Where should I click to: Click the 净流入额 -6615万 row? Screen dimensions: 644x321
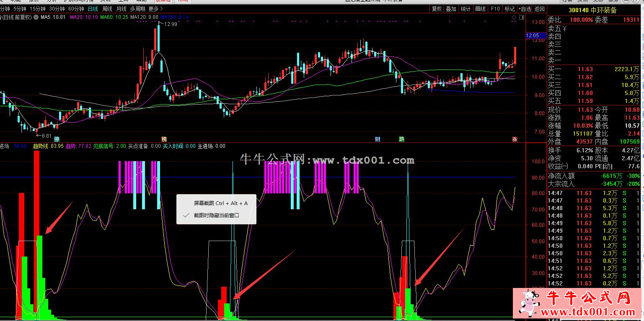click(x=594, y=176)
